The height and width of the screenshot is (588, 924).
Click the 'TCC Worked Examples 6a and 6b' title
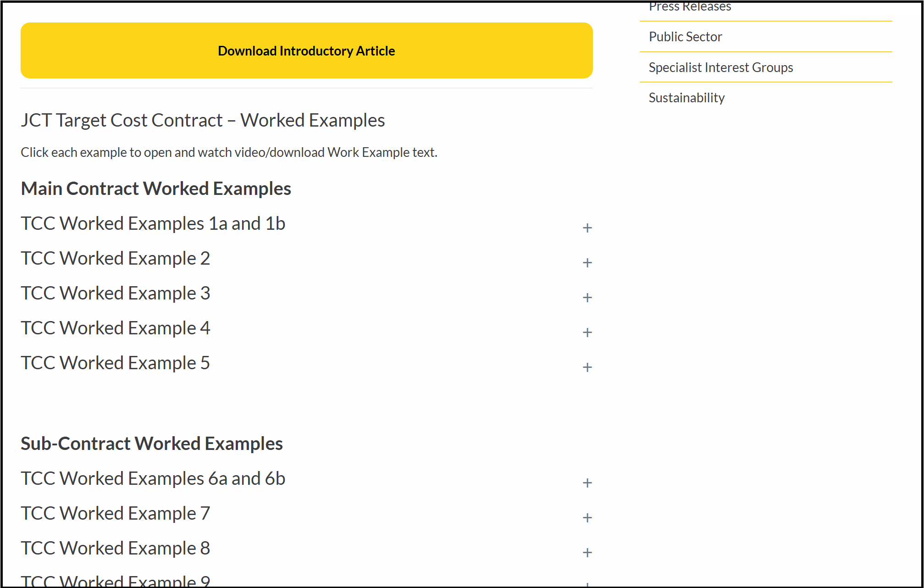click(153, 478)
